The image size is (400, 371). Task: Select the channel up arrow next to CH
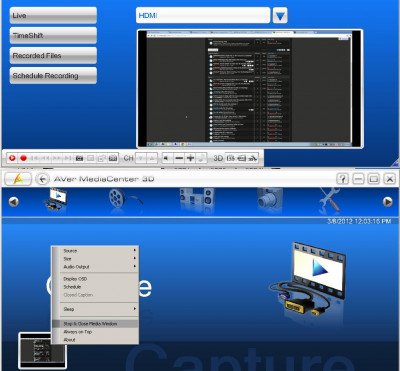pos(152,158)
